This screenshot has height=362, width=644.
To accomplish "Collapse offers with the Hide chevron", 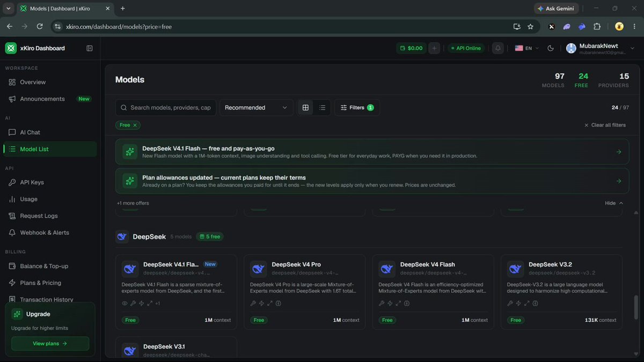I will [x=614, y=203].
